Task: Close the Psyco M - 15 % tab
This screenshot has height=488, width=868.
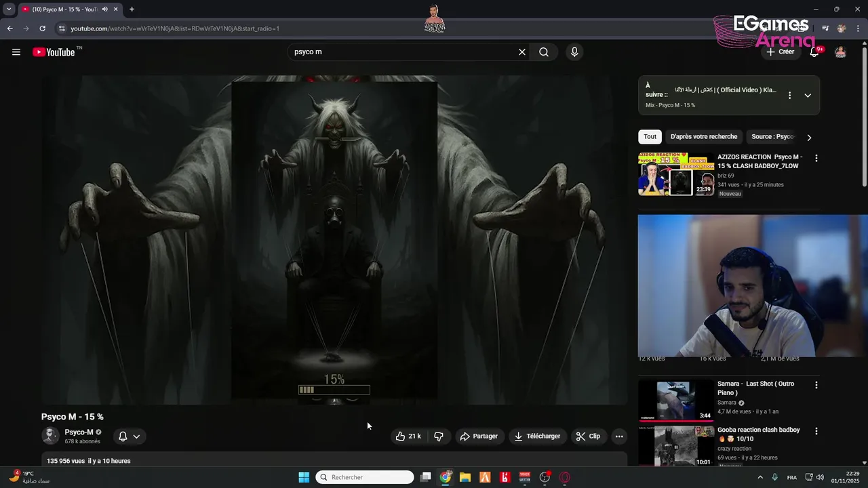Action: click(x=116, y=9)
